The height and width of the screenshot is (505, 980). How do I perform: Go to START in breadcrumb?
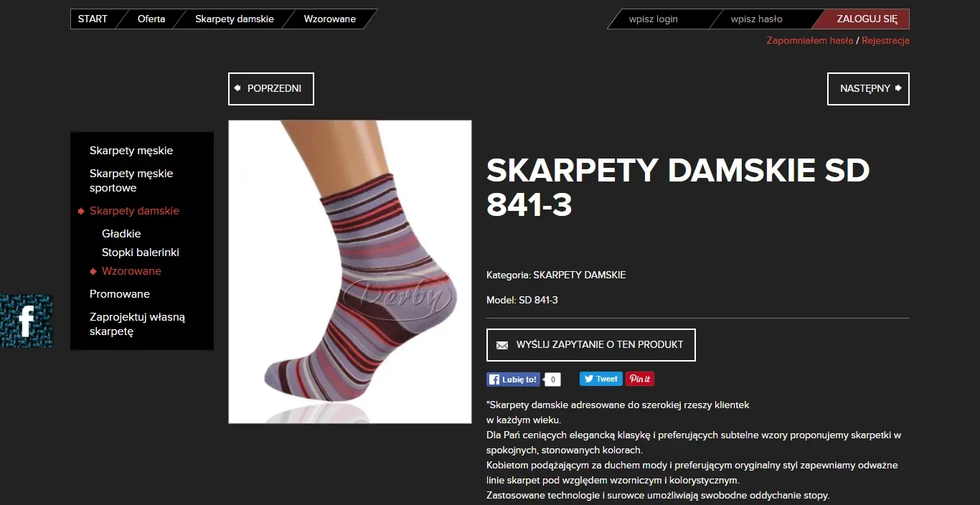pos(93,19)
